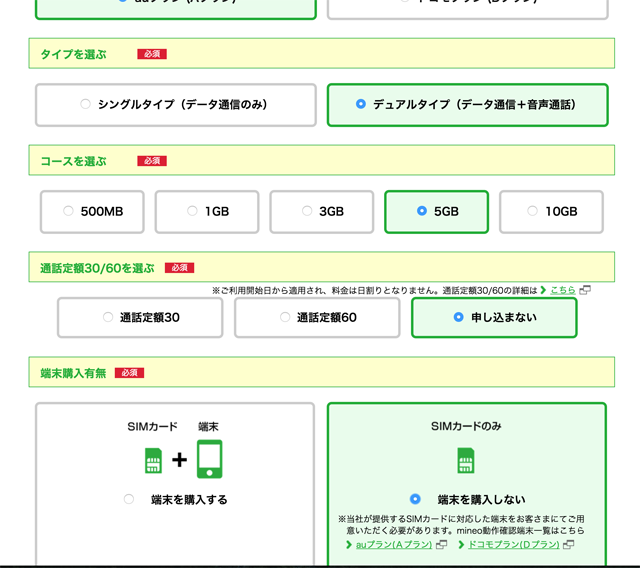Click green arrow before ドコモプラン(Dプラン) link
Image resolution: width=640 pixels, height=568 pixels.
coord(461,545)
